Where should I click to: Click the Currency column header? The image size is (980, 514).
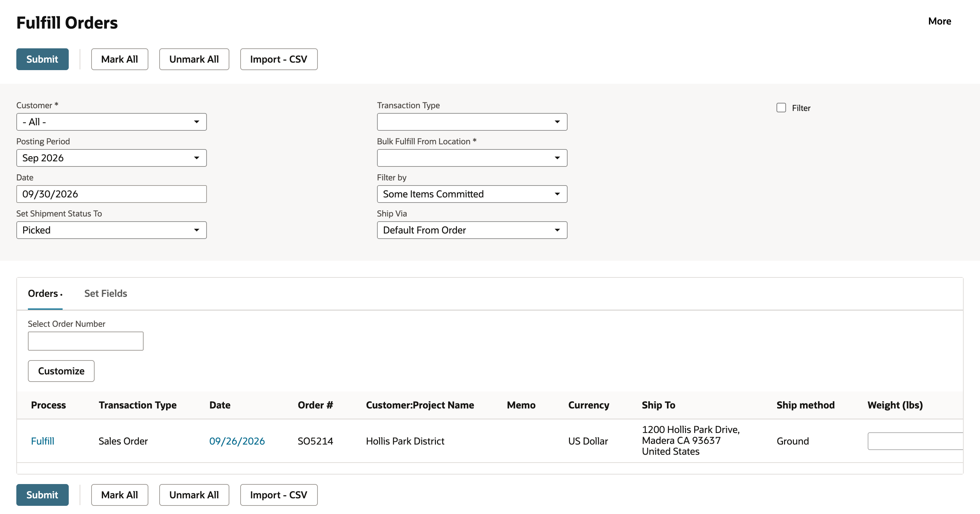589,405
